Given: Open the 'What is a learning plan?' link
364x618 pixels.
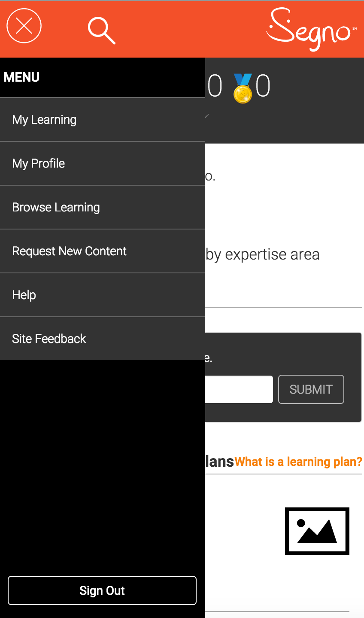Looking at the screenshot, I should point(299,462).
